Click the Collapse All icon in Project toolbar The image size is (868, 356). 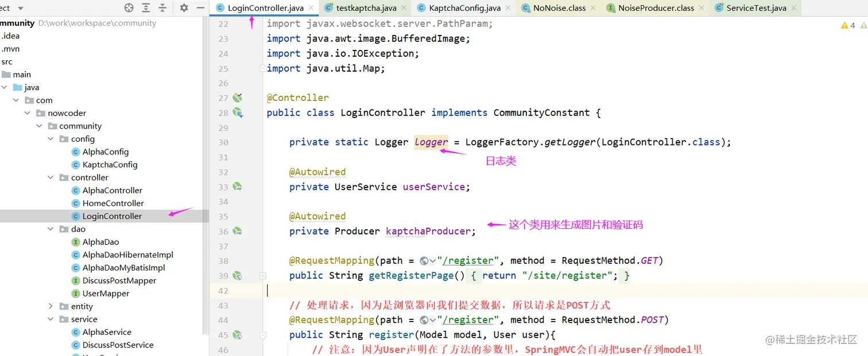(x=162, y=8)
